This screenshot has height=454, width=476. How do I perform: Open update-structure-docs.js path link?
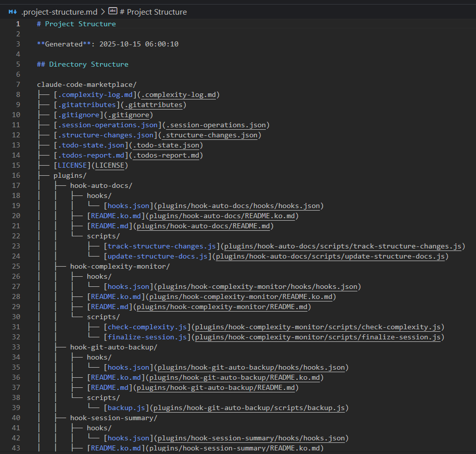coord(330,256)
